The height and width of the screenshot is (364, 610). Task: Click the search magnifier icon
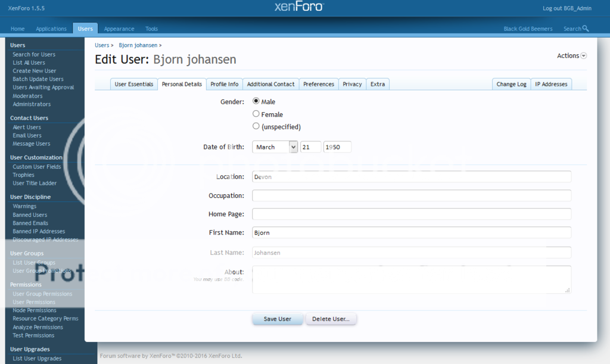pos(586,29)
